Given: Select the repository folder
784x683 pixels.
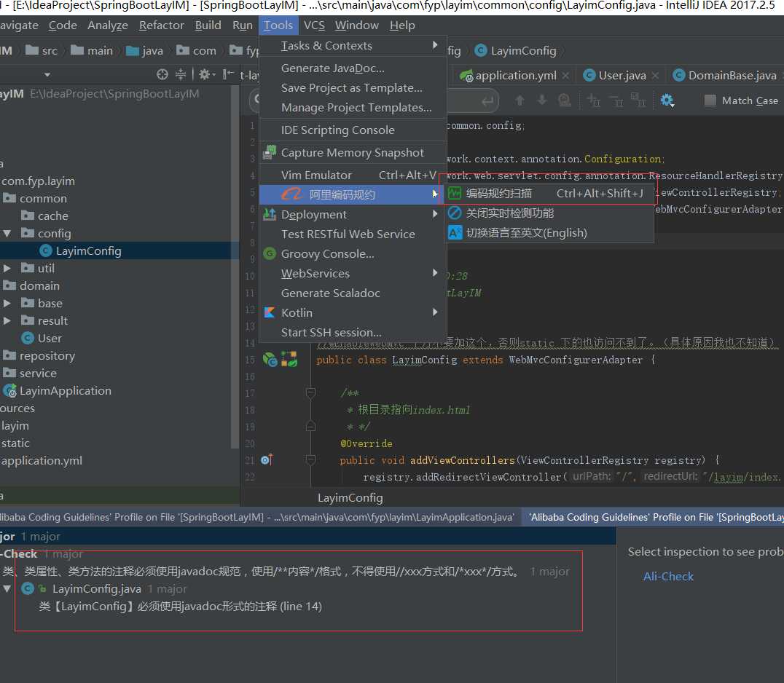Looking at the screenshot, I should (39, 356).
